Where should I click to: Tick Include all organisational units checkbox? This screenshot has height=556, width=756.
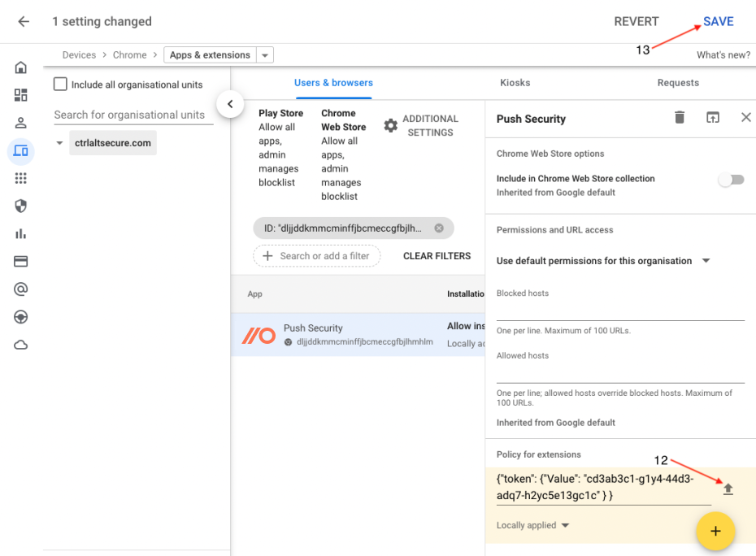click(x=60, y=84)
